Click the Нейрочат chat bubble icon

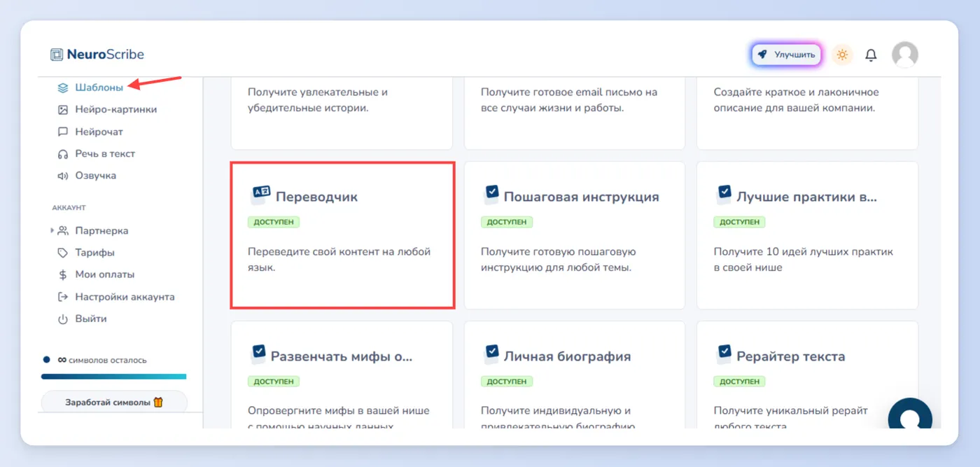click(63, 132)
